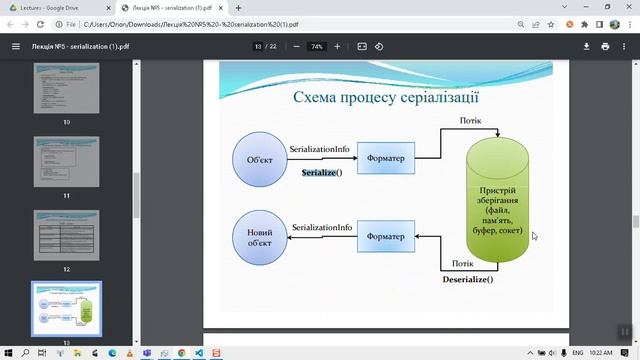Open a new browser tab
This screenshot has height=360, width=640.
tap(238, 8)
